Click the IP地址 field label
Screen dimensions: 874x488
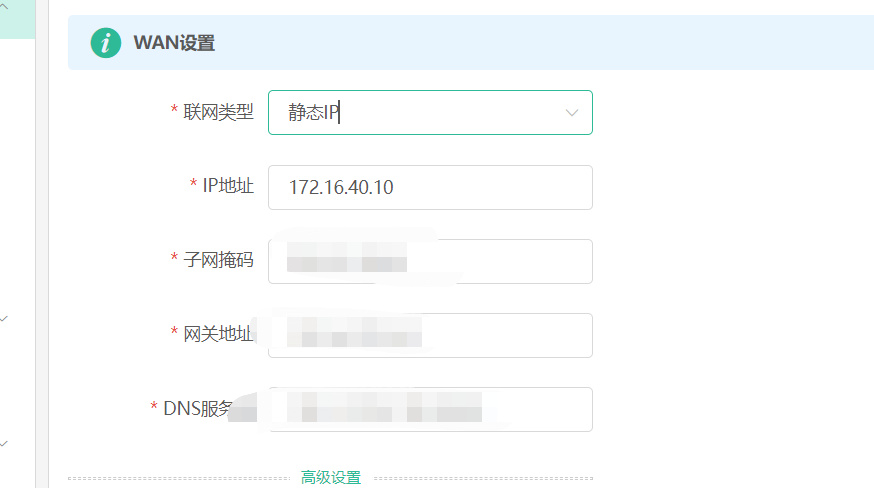227,186
